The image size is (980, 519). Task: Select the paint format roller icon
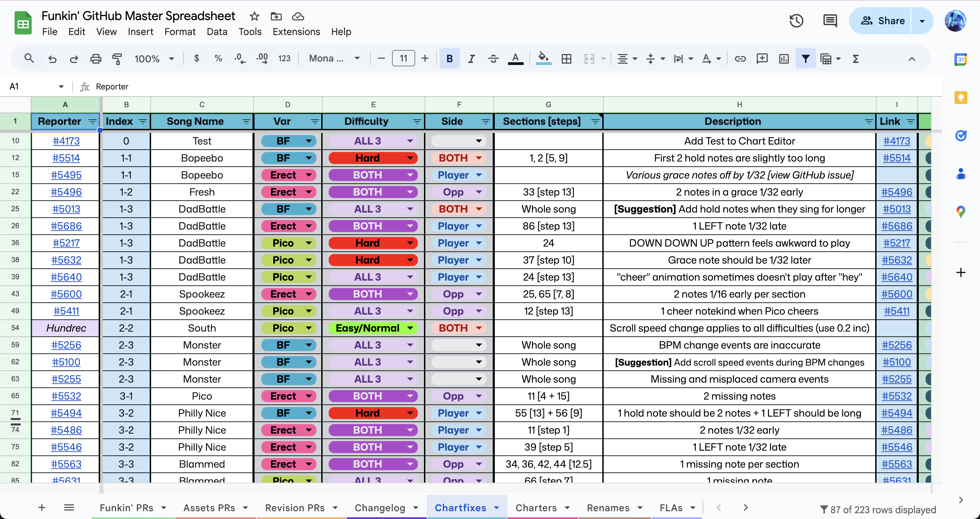(117, 58)
